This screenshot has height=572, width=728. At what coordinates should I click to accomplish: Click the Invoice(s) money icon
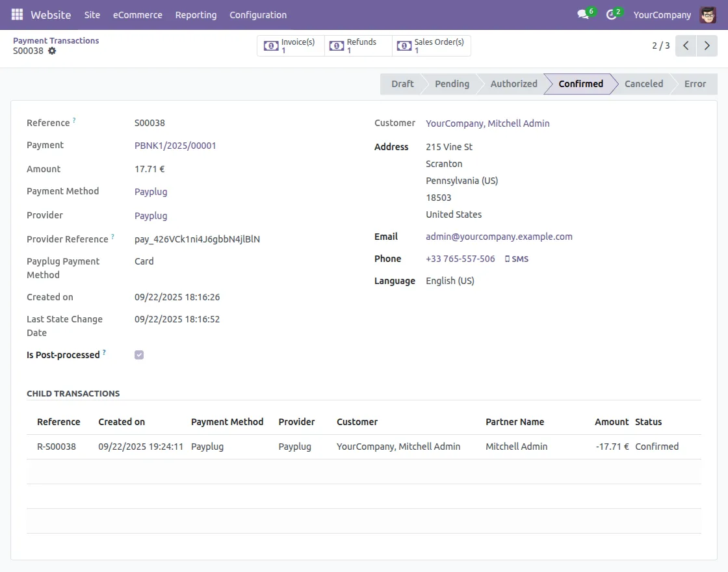tap(271, 46)
